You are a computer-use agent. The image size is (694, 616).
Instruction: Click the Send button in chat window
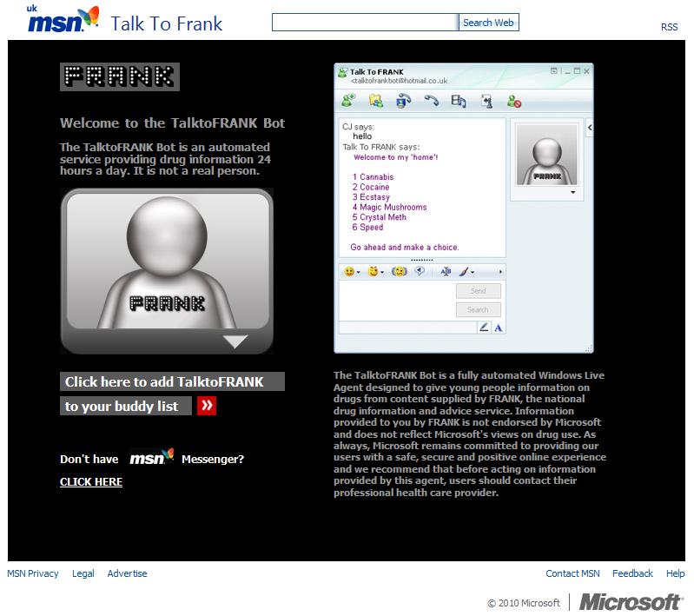(478, 291)
